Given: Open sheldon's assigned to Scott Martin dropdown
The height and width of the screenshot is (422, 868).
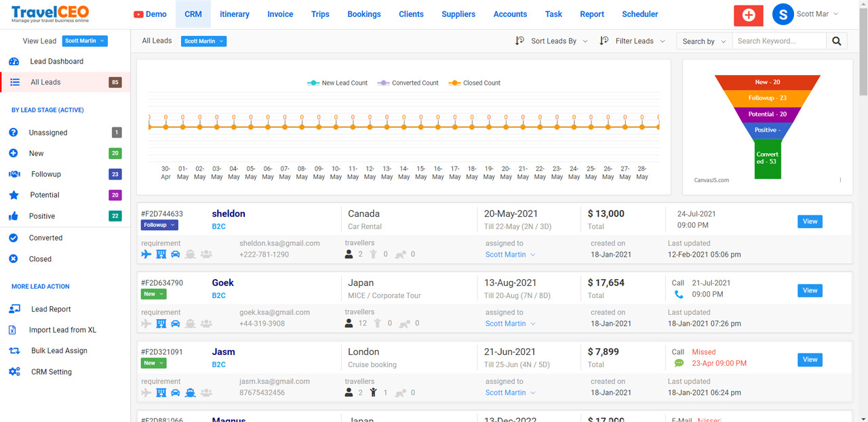Looking at the screenshot, I should click(x=511, y=255).
